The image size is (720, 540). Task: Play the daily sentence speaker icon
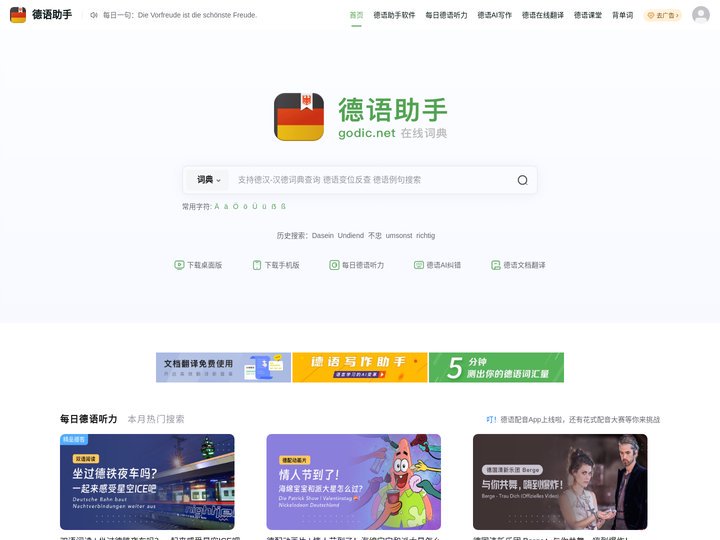[94, 15]
